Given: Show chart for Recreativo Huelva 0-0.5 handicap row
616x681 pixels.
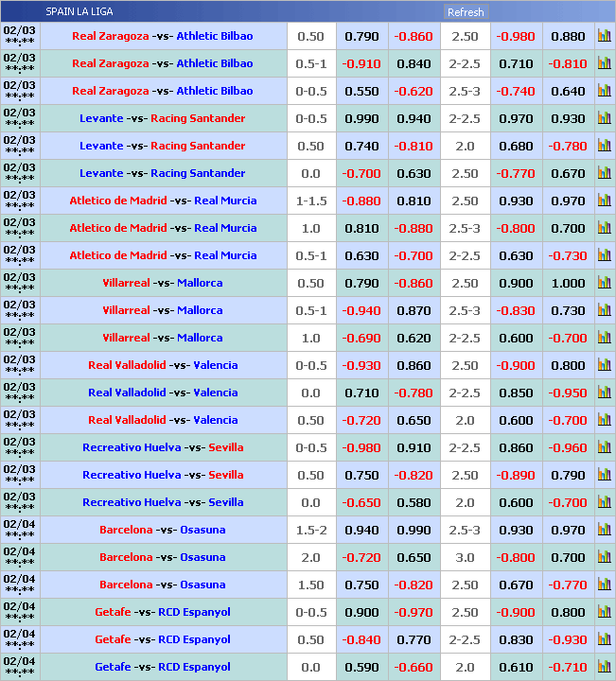Looking at the screenshot, I should pyautogui.click(x=604, y=447).
